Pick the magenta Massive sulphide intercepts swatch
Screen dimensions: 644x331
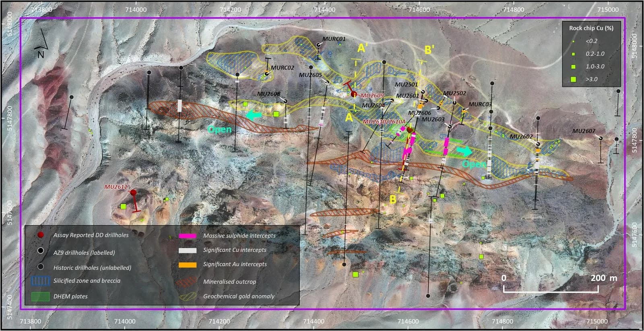pos(188,236)
